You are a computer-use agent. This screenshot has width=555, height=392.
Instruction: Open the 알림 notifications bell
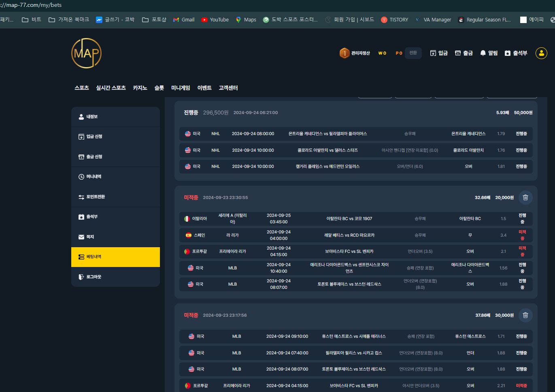[489, 53]
